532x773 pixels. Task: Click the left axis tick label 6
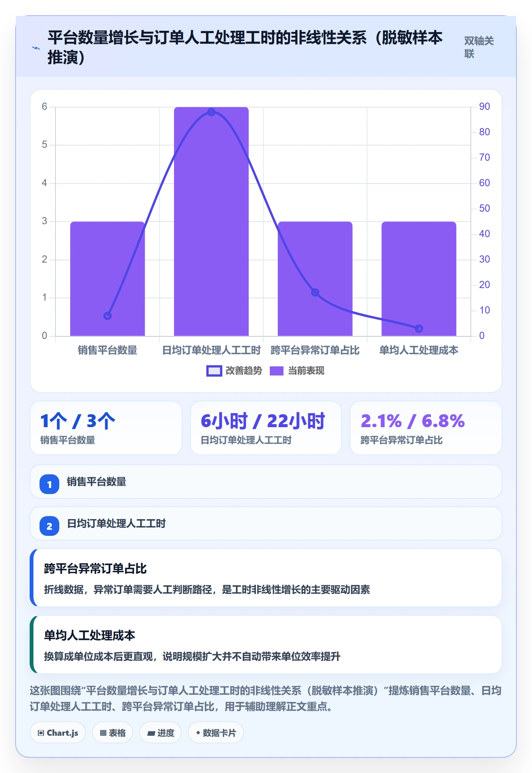(44, 106)
